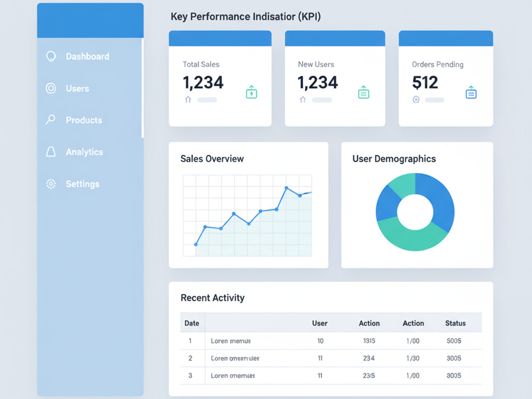Click the Key Performance Indisatior (KPI) title
This screenshot has height=399, width=532.
click(246, 16)
